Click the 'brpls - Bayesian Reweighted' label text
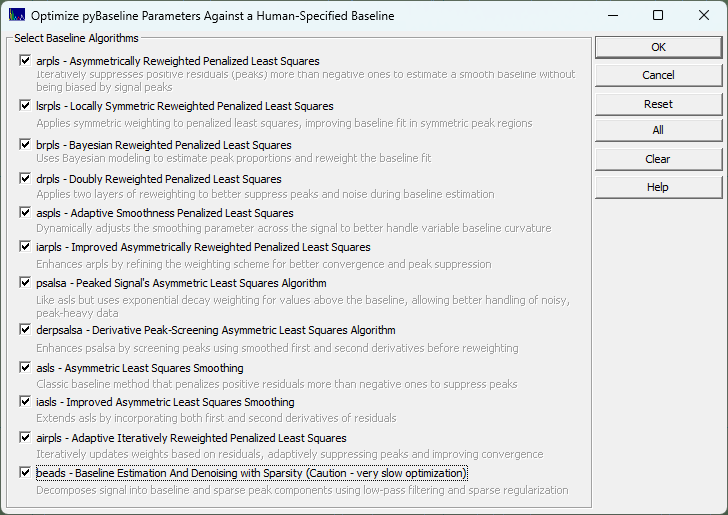Viewport: 728px width, 515px height. coord(164,145)
